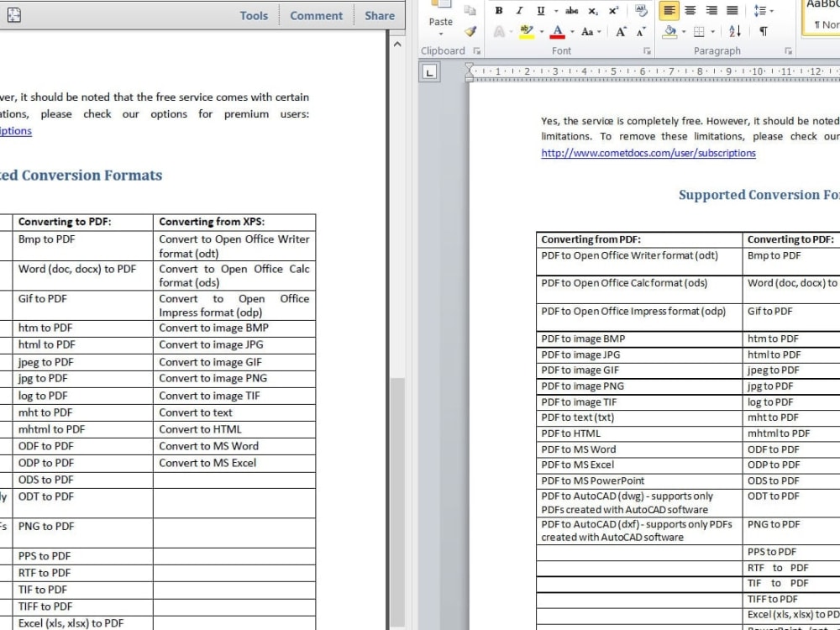Open the Paste options dropdown arrow

(x=441, y=34)
